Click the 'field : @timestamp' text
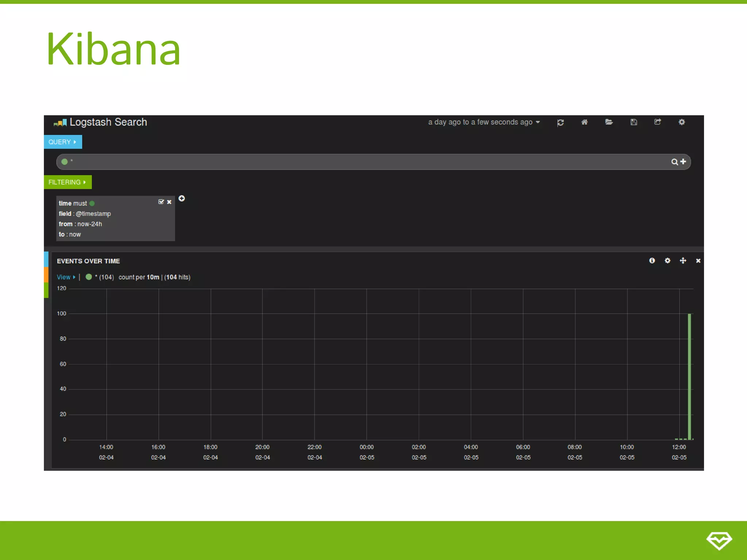The image size is (747, 560). pyautogui.click(x=85, y=214)
